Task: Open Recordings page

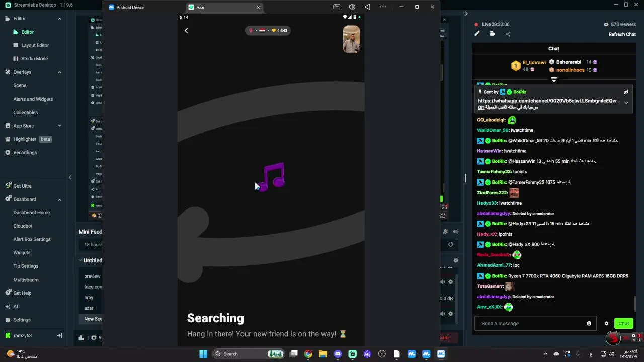Action: [25, 152]
